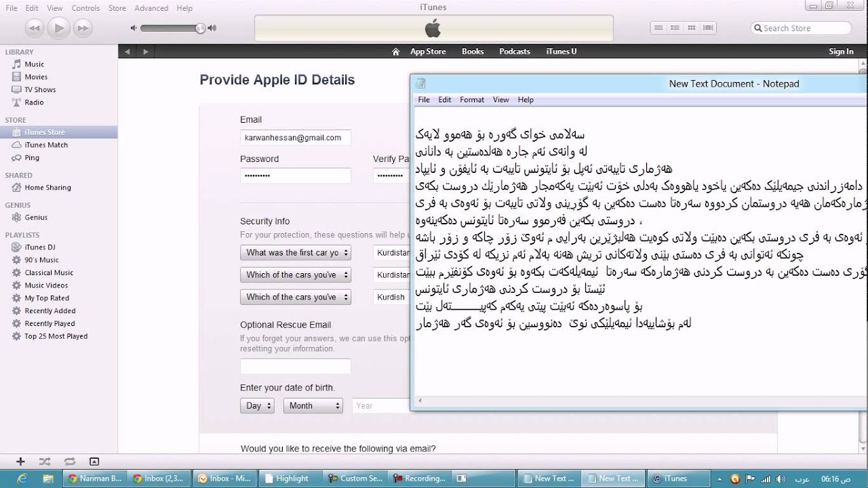
Task: Open the Top 25 Most Played playlist
Action: [x=56, y=336]
